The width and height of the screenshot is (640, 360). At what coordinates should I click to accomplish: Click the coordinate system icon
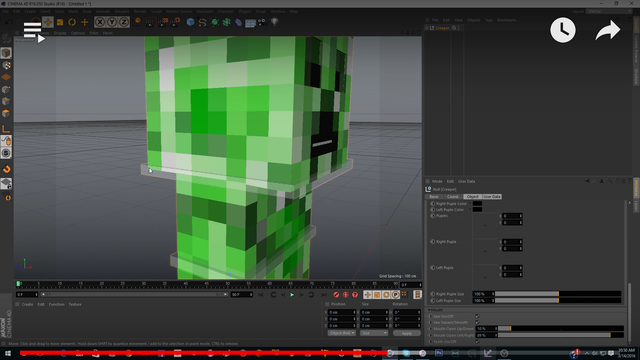click(138, 21)
